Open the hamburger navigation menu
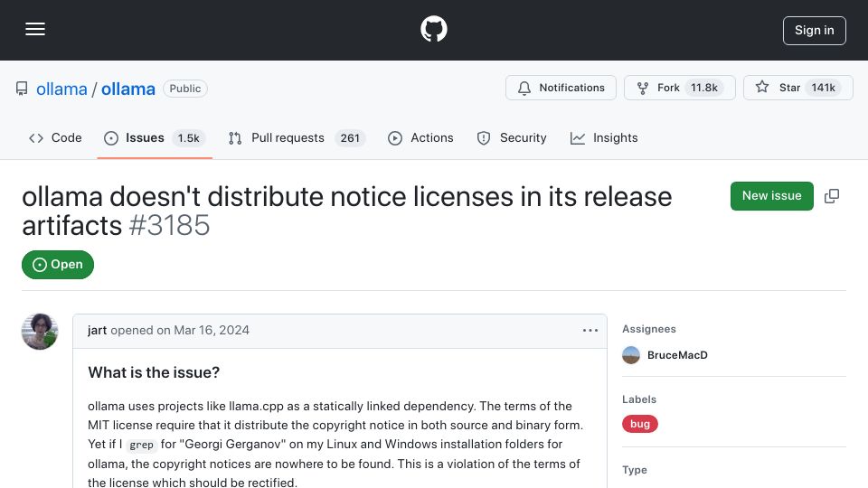Screen dimensions: 868x488 click(35, 29)
